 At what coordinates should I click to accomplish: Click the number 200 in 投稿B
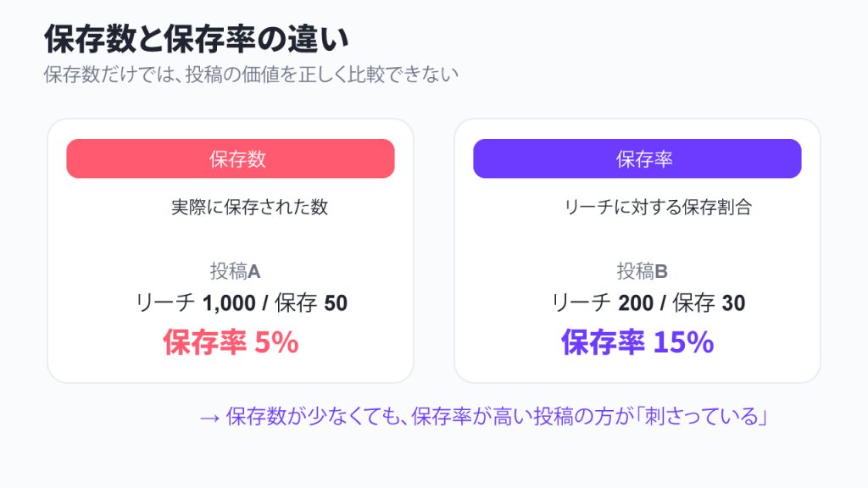click(x=636, y=303)
